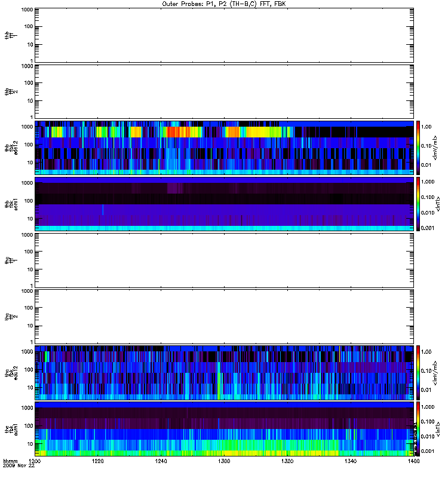Click the 0.100 value on thc scm1 colorbar

pyautogui.click(x=428, y=422)
